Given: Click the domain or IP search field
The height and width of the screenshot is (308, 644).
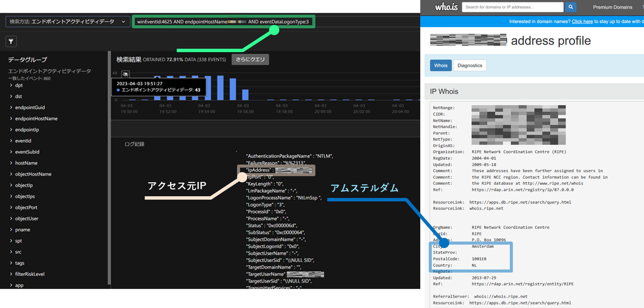Looking at the screenshot, I should [512, 7].
